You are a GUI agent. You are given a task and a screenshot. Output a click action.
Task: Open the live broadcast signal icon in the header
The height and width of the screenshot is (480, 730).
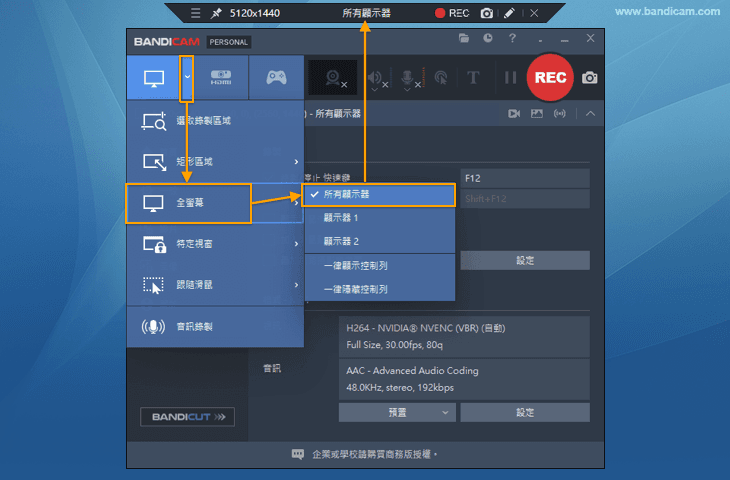(560, 114)
